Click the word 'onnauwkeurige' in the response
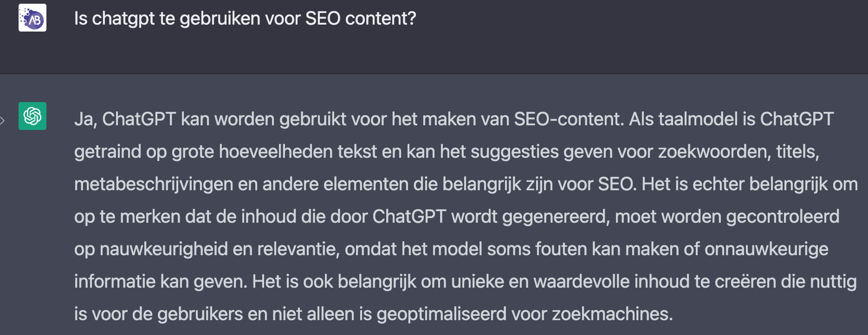 [x=766, y=249]
